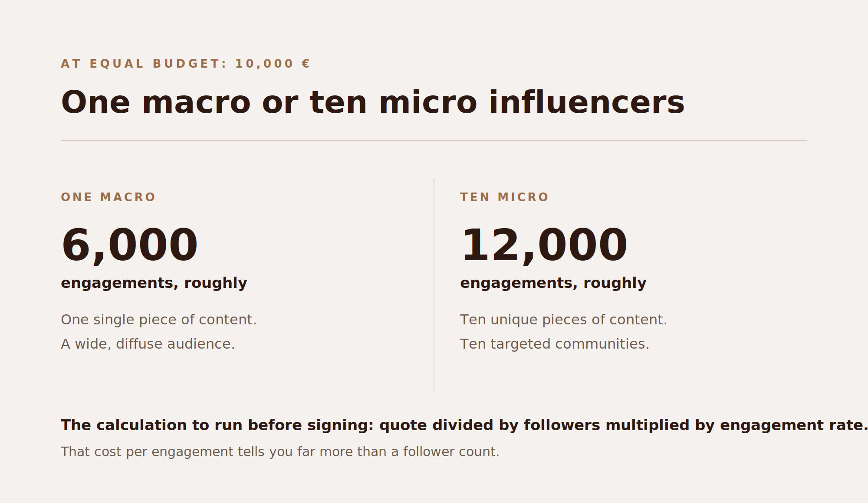The width and height of the screenshot is (868, 503).
Task: Click the "TEN MICRO" column heading
Action: (504, 197)
